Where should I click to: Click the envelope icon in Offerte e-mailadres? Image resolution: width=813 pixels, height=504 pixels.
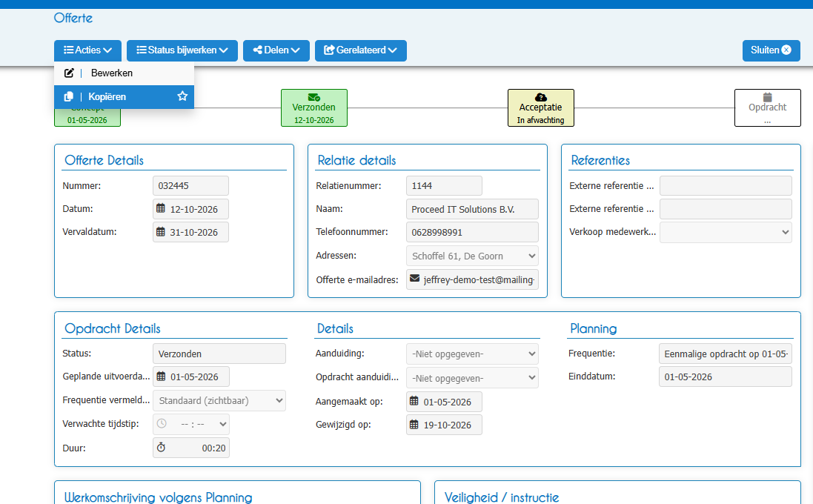(414, 279)
